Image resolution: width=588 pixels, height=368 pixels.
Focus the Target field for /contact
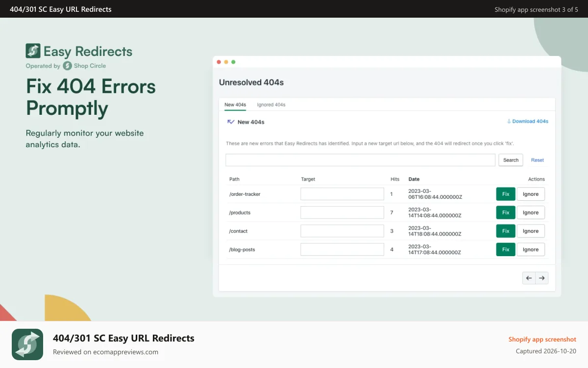(342, 231)
